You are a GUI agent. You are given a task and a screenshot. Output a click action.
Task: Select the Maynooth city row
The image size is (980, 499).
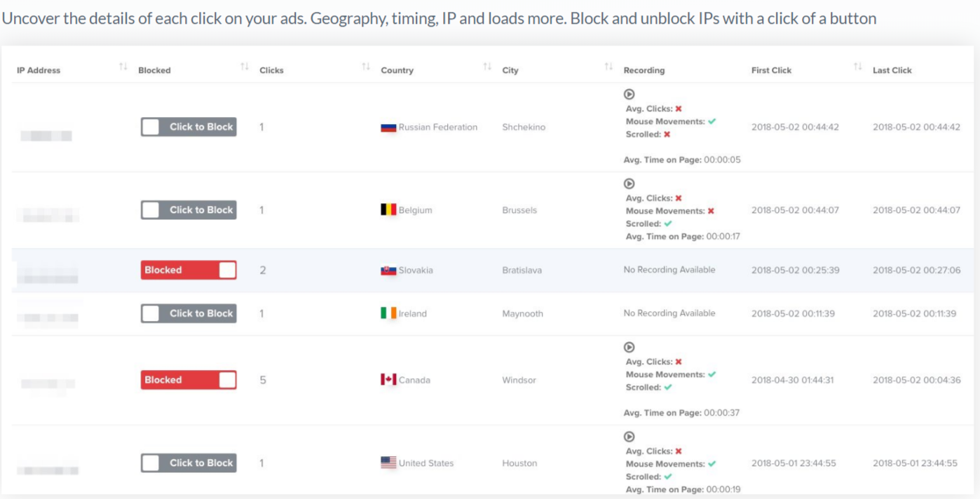[522, 314]
